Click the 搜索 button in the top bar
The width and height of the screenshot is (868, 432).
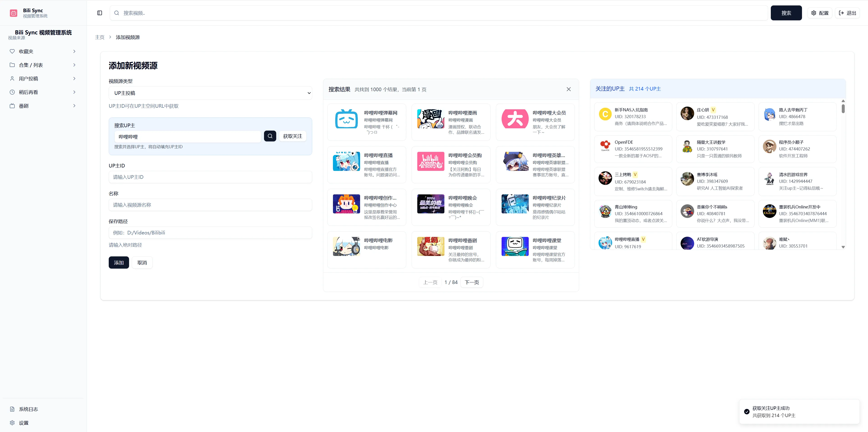(786, 13)
